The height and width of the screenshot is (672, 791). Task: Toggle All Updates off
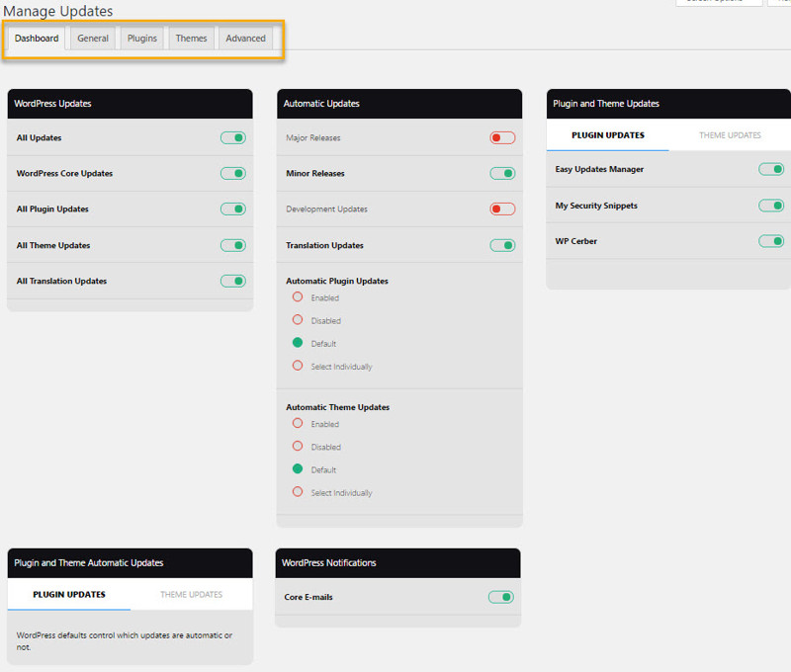click(x=233, y=137)
